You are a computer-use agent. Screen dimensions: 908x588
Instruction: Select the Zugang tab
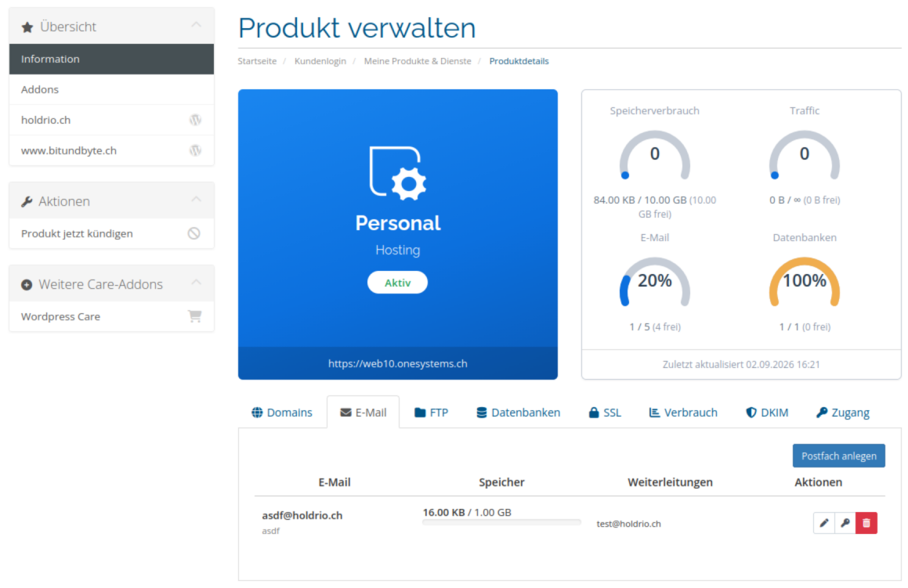click(842, 413)
